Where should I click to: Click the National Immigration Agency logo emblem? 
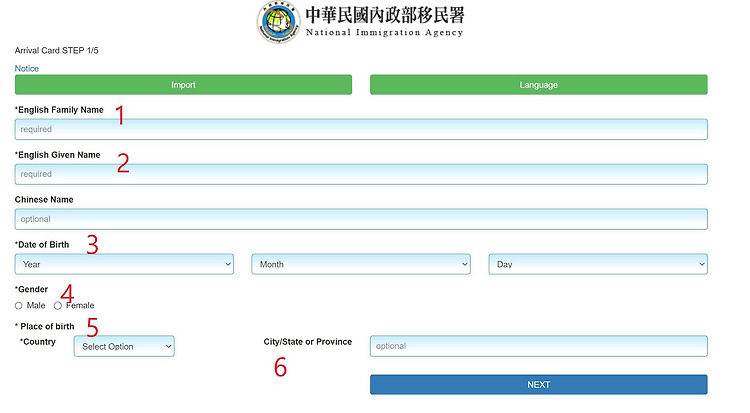click(x=278, y=22)
